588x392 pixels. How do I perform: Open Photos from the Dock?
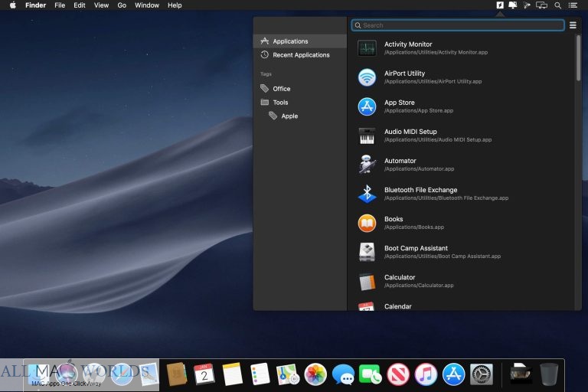coord(315,374)
